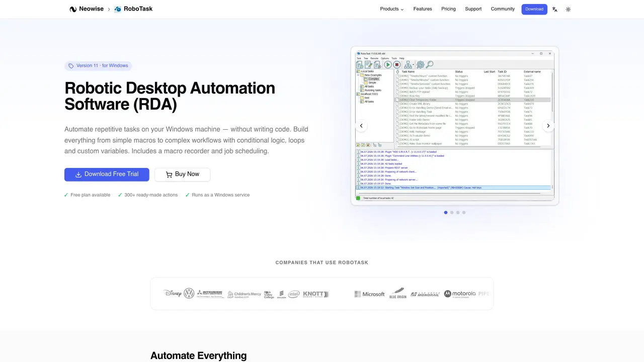
Task: Open the language translation selector icon
Action: pyautogui.click(x=554, y=9)
